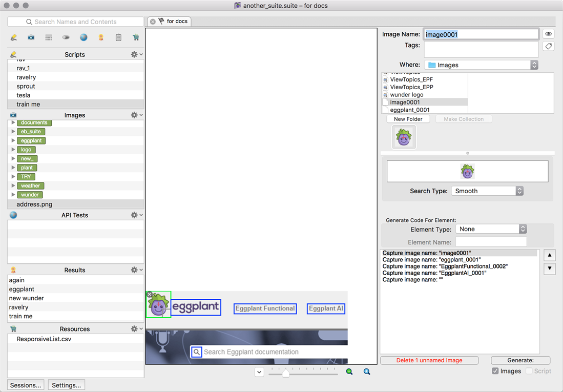Click the table Features icon in sidebar toolbar
Screen dimensions: 563x392
tap(49, 37)
